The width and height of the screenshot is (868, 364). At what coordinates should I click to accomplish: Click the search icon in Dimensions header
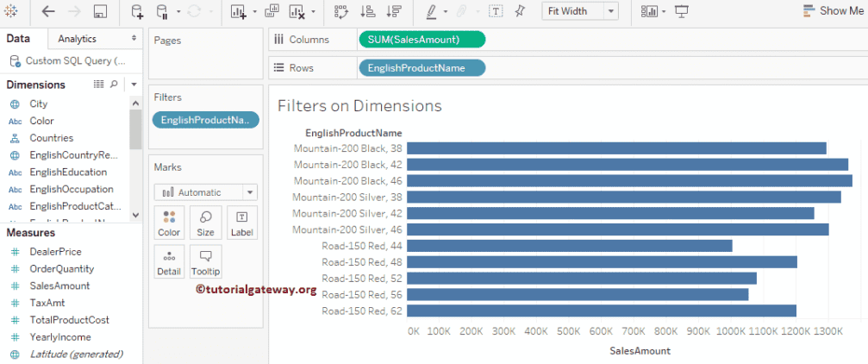pos(114,84)
